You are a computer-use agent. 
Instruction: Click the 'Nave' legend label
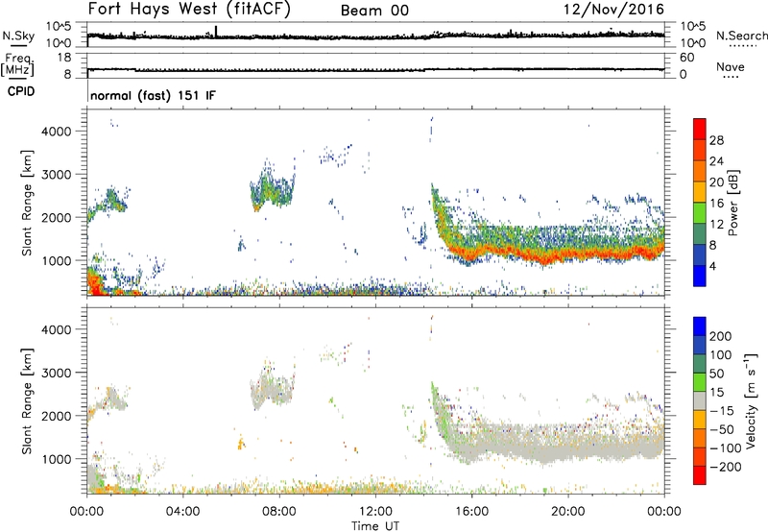pyautogui.click(x=731, y=66)
